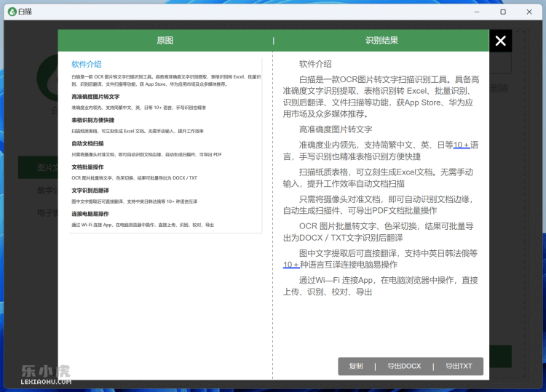Close the recognition result overlay with the X
Screen dimensions: 546x392
click(500, 41)
